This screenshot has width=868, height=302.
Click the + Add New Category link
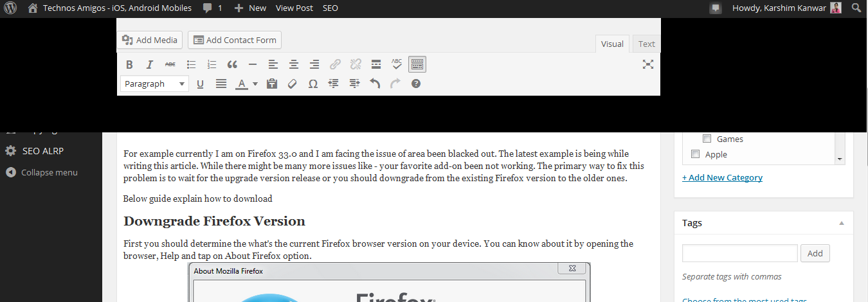(x=722, y=177)
